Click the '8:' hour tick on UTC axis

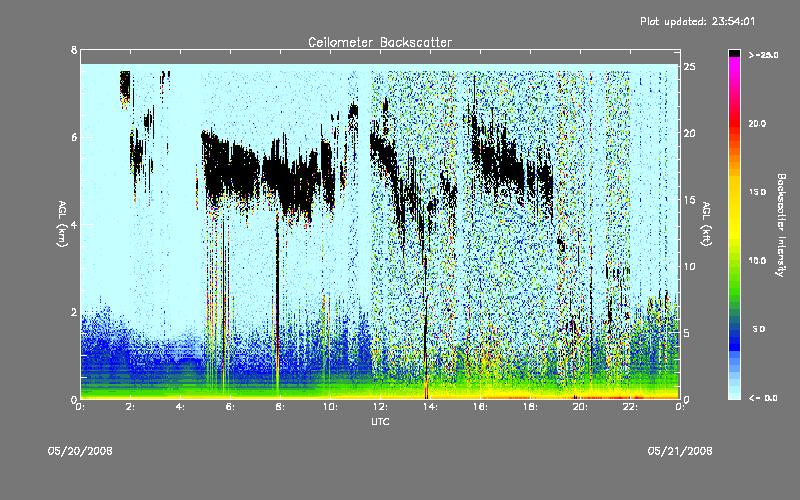[280, 407]
